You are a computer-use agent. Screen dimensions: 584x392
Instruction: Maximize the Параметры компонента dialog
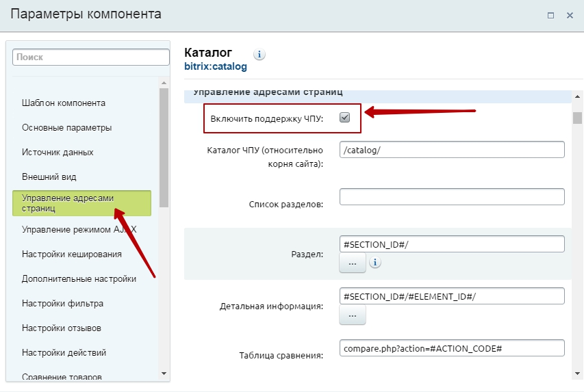point(550,15)
